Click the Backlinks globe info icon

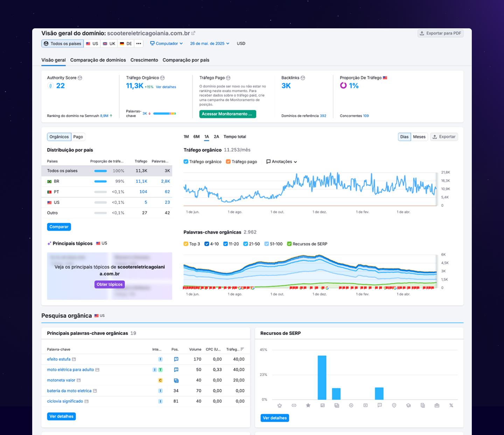303,78
